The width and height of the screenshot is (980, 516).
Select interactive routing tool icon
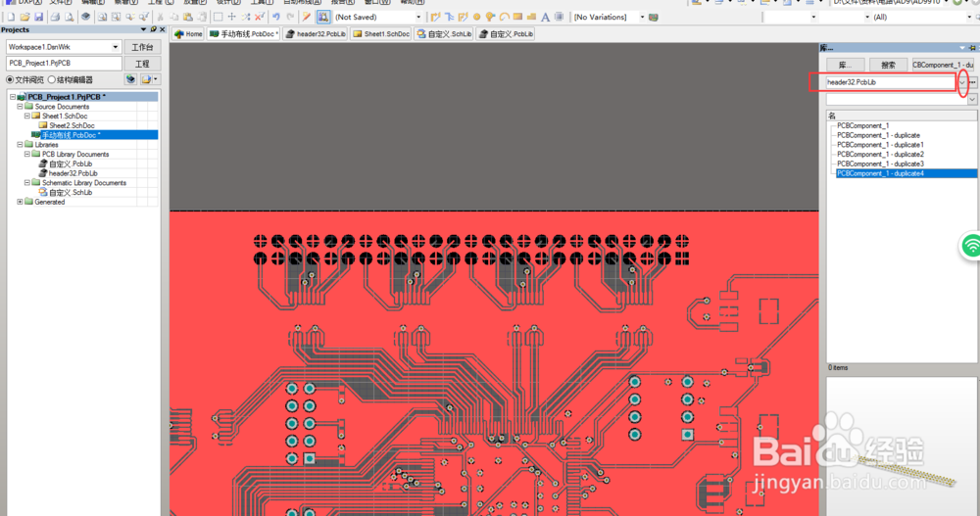[436, 17]
